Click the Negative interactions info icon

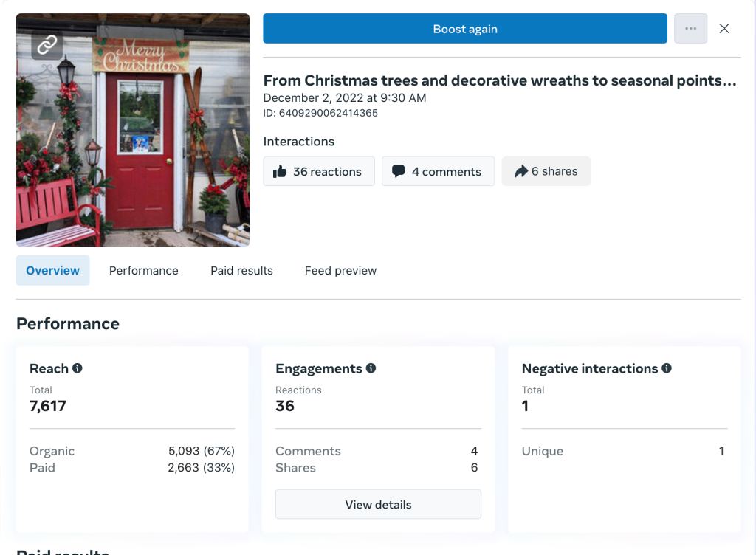tap(667, 368)
